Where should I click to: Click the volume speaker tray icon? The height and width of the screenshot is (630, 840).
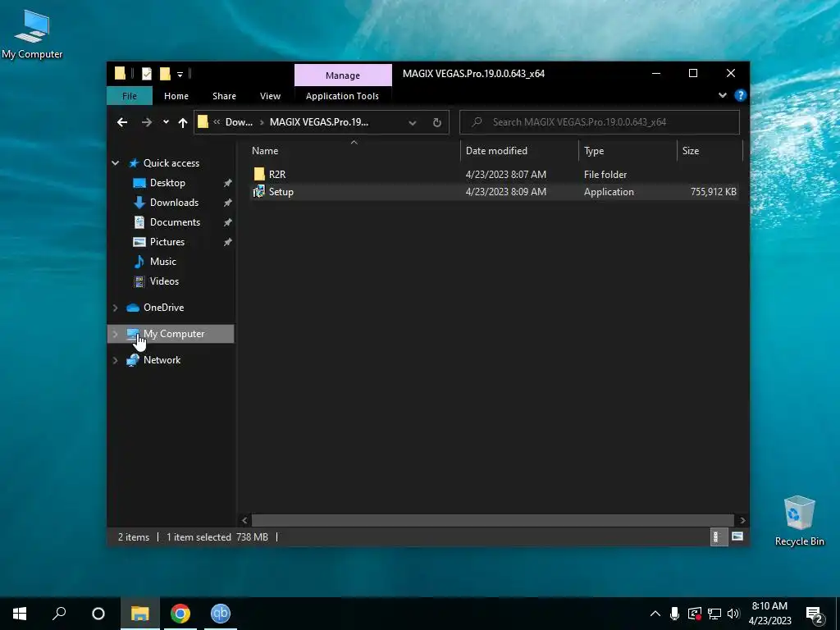[x=733, y=614]
